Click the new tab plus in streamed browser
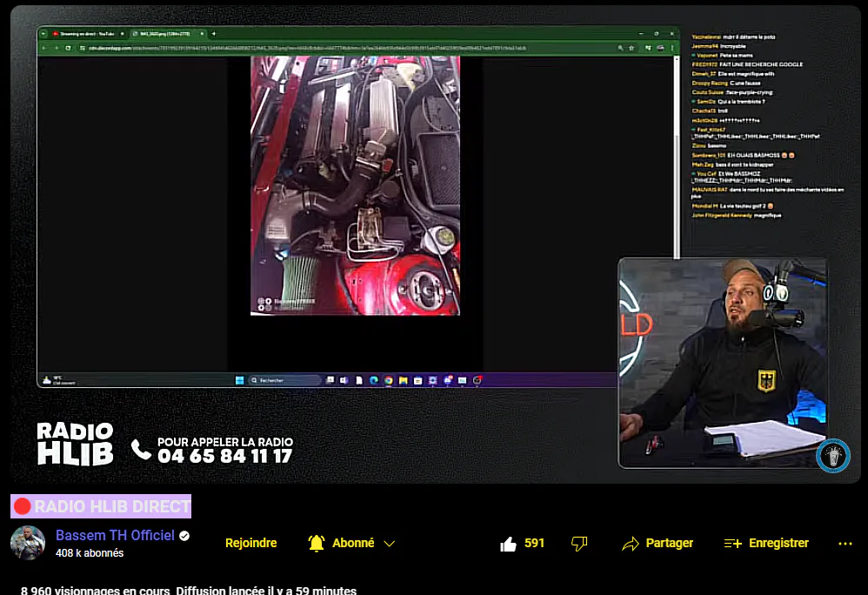 (x=214, y=34)
